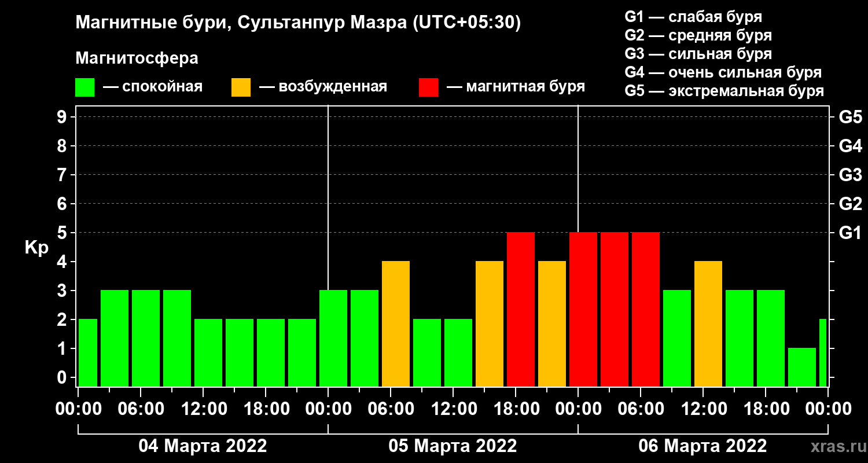Click the '12:00' time label under 04 Марта
The height and width of the screenshot is (463, 868).
203,409
